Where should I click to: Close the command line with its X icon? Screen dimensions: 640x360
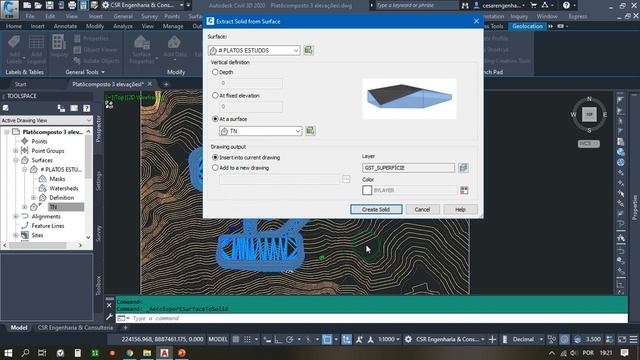click(x=109, y=305)
